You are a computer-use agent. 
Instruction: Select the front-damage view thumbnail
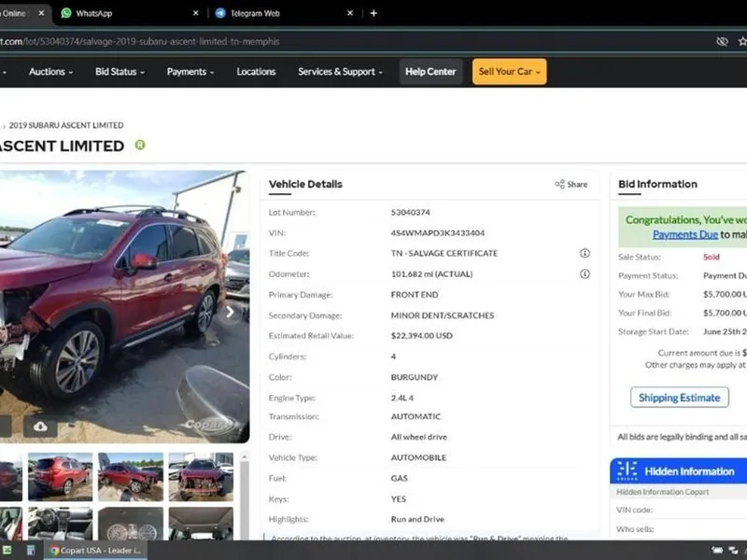[201, 476]
